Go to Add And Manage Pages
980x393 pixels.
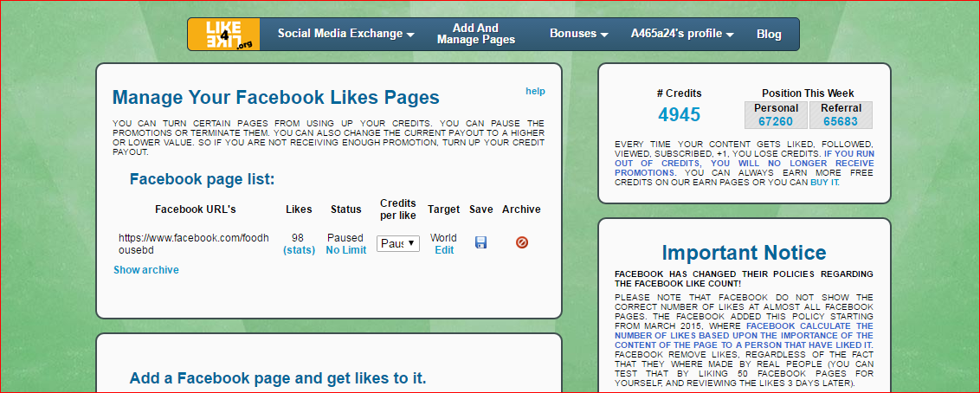(476, 34)
